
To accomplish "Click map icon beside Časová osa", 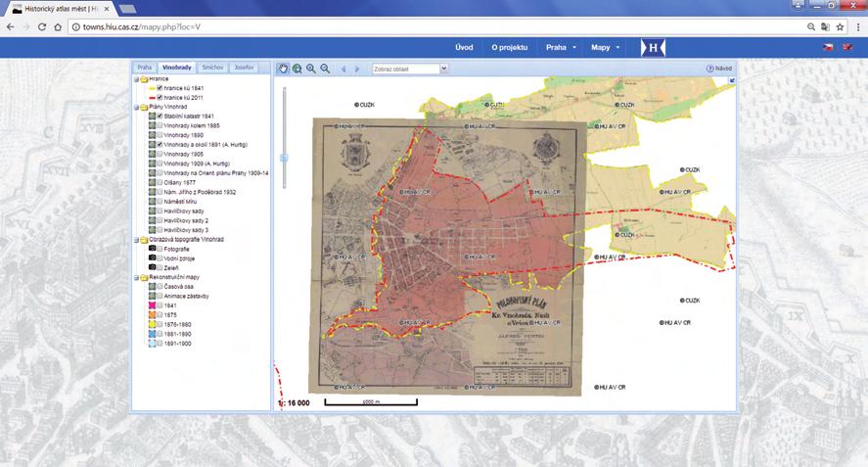I will coord(152,287).
